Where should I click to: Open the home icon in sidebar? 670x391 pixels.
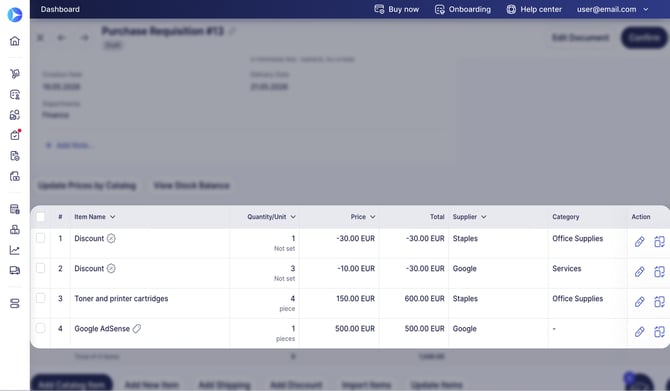click(15, 41)
